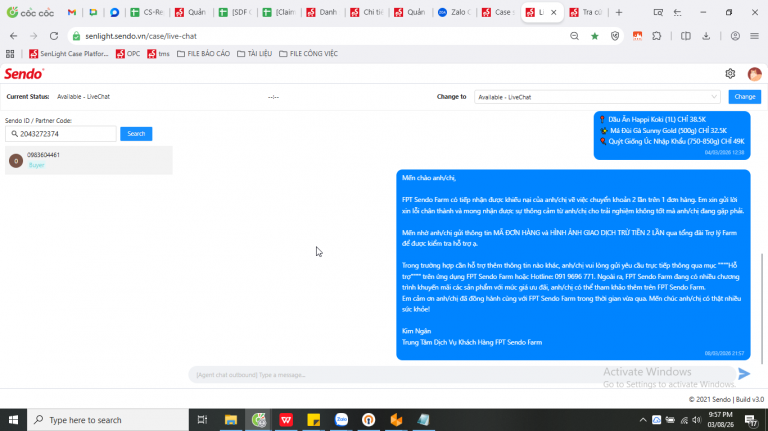This screenshot has width=768, height=431.
Task: Open File Explorer from taskbar
Action: [x=231, y=420]
